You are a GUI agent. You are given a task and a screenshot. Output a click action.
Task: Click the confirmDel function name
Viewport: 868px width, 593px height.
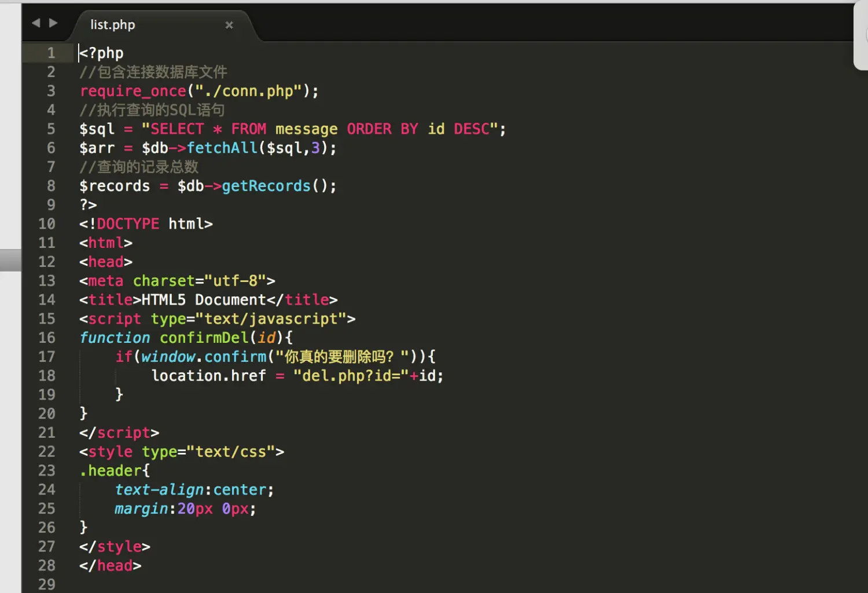click(204, 338)
